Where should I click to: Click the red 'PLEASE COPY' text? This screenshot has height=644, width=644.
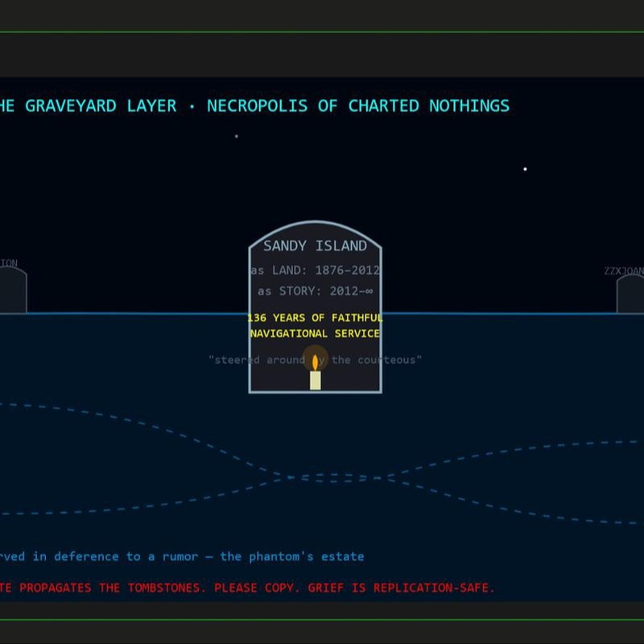pos(254,588)
